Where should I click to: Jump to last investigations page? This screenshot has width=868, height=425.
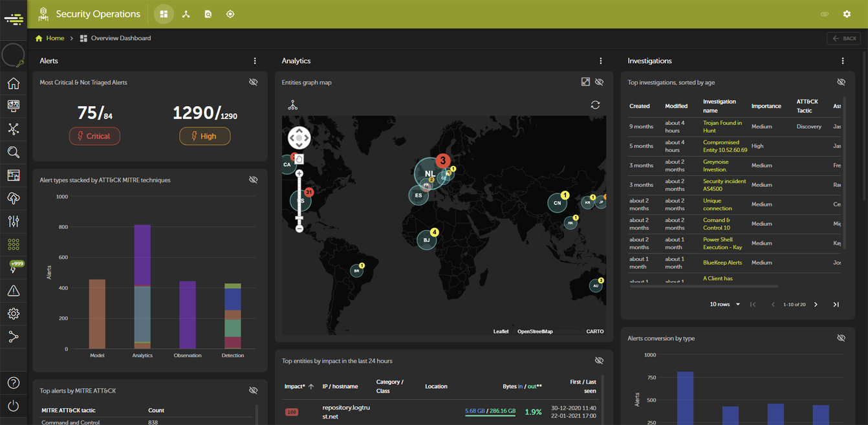(x=836, y=305)
